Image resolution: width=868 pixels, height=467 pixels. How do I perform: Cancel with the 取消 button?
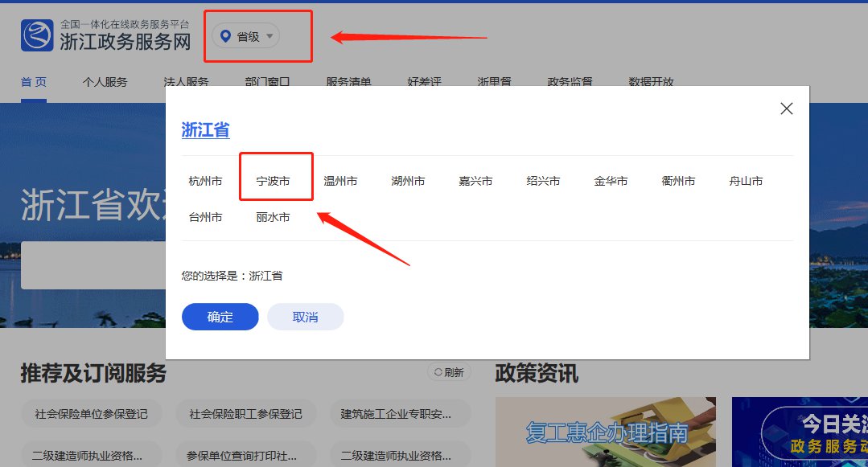pos(305,317)
